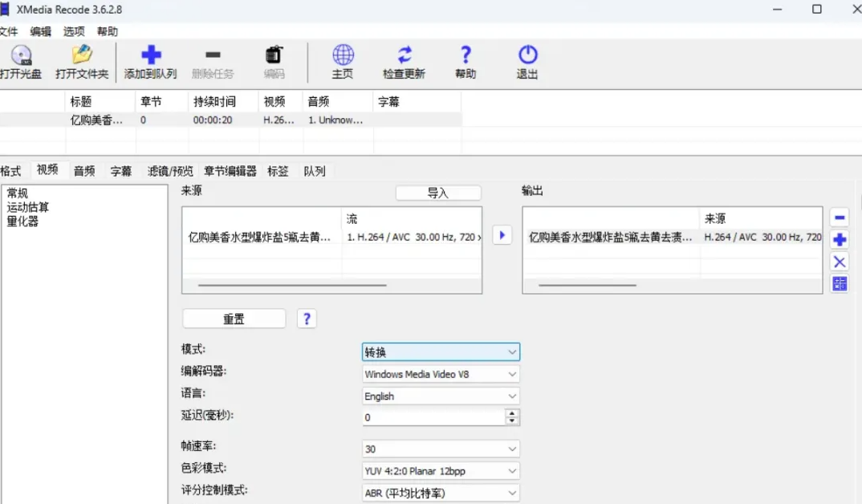Switch to the 音频 (Audio) tab
The width and height of the screenshot is (862, 504).
pyautogui.click(x=84, y=171)
